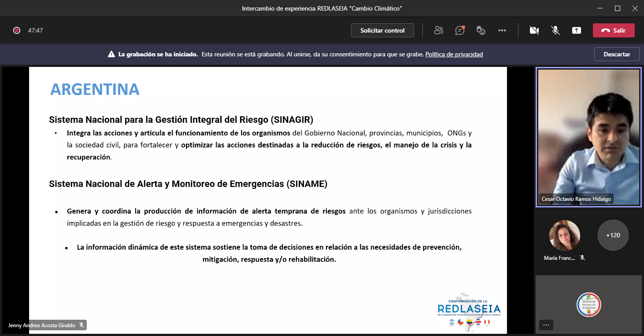
Task: Open the share content tray icon
Action: click(x=577, y=30)
